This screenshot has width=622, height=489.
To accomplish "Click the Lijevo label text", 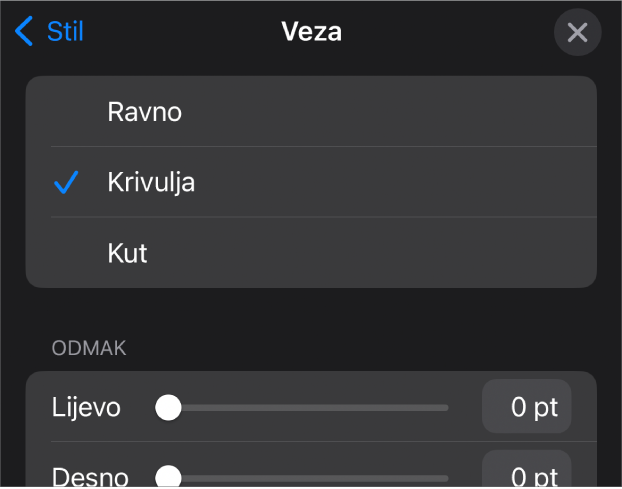I will tap(87, 408).
